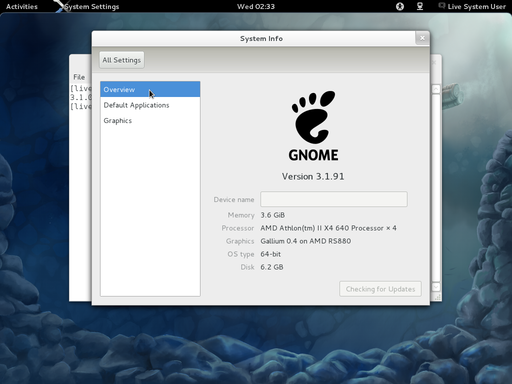Close the System Info window
This screenshot has width=512, height=384.
tap(422, 38)
